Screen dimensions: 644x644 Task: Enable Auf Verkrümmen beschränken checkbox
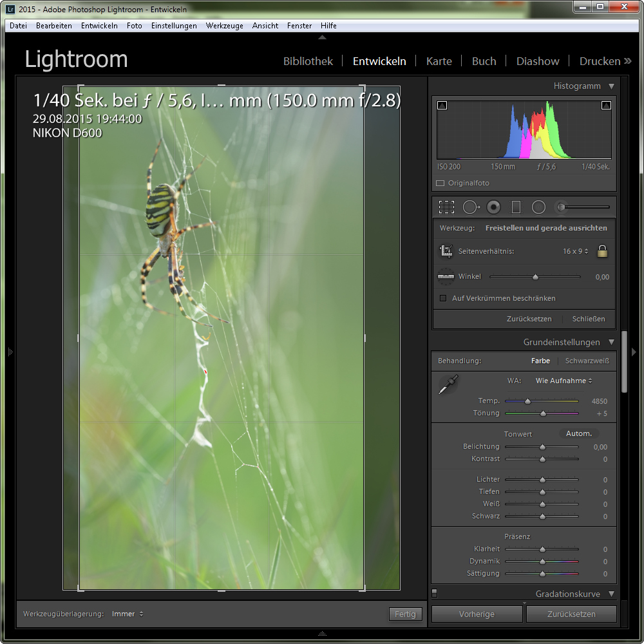(442, 298)
